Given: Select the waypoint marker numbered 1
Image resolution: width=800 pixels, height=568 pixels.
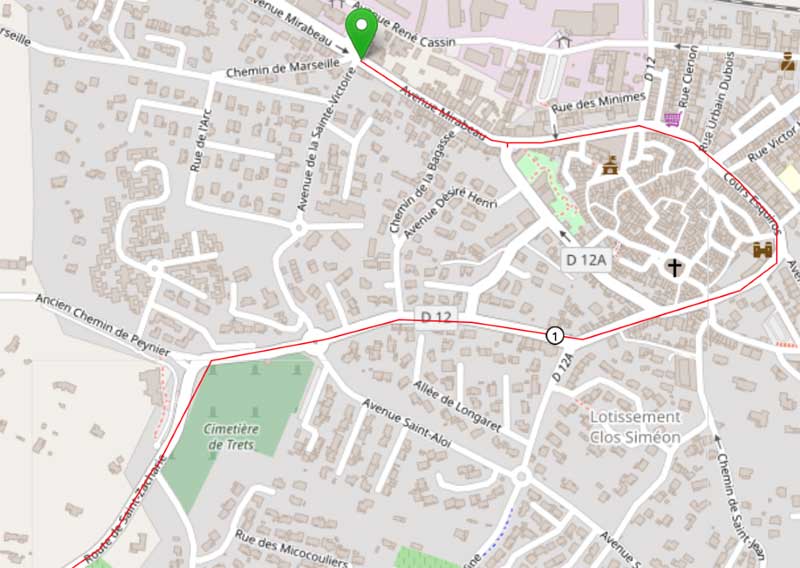Looking at the screenshot, I should tap(555, 336).
